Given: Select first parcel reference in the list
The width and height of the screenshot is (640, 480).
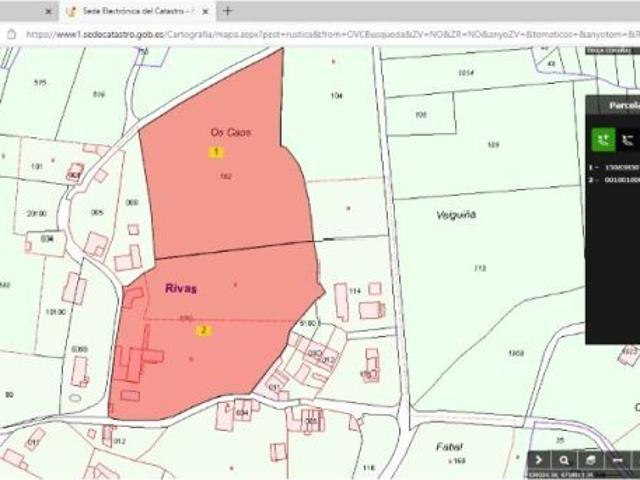Looking at the screenshot, I should coord(614,167).
